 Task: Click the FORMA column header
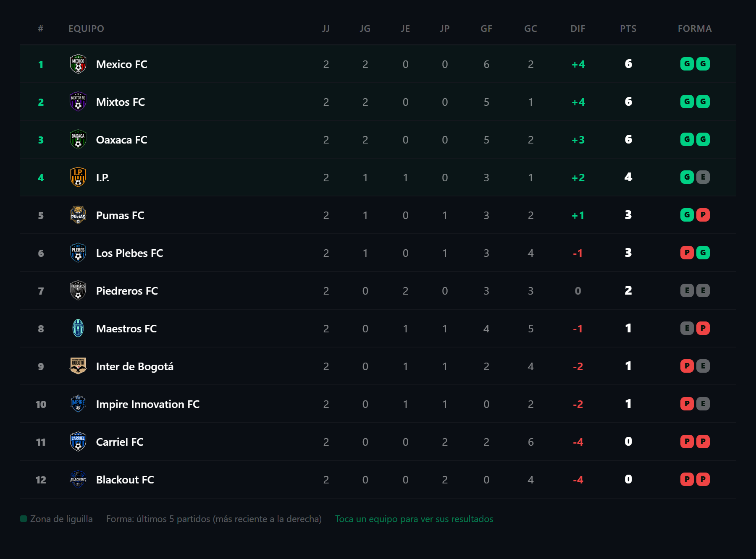[695, 29]
